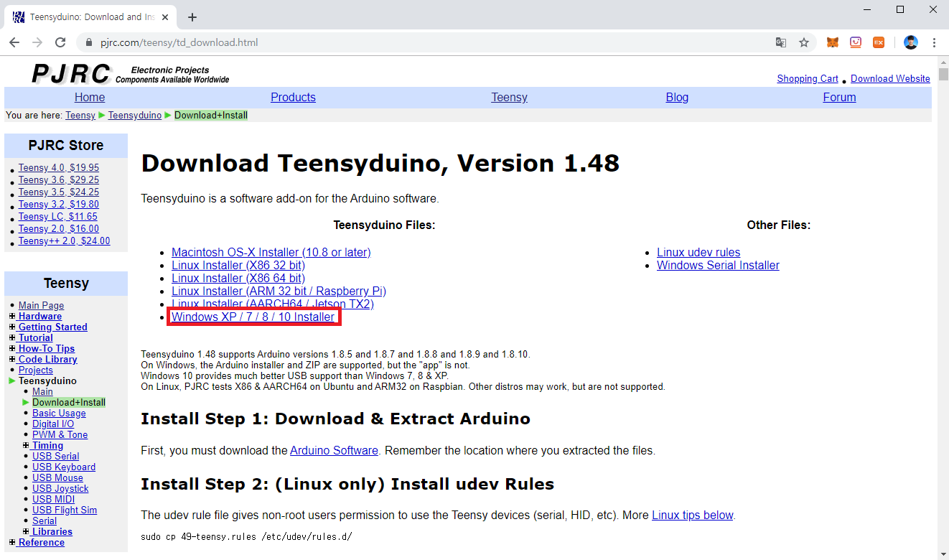Open Teensy in the navigation bar
This screenshot has height=560, width=949.
509,97
